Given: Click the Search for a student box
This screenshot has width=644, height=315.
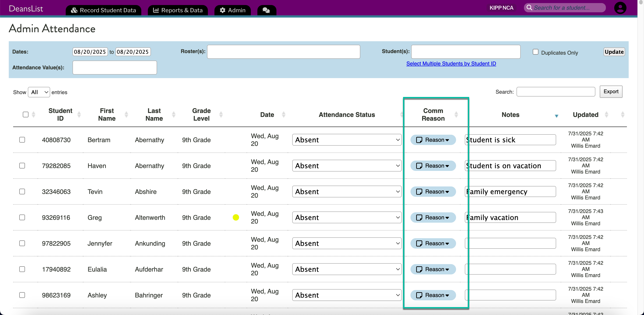Looking at the screenshot, I should point(564,8).
